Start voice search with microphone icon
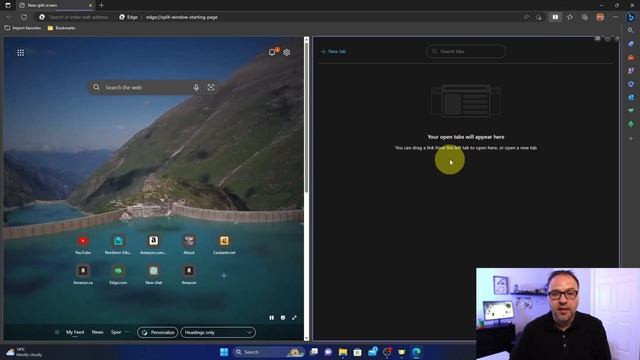 pos(196,87)
